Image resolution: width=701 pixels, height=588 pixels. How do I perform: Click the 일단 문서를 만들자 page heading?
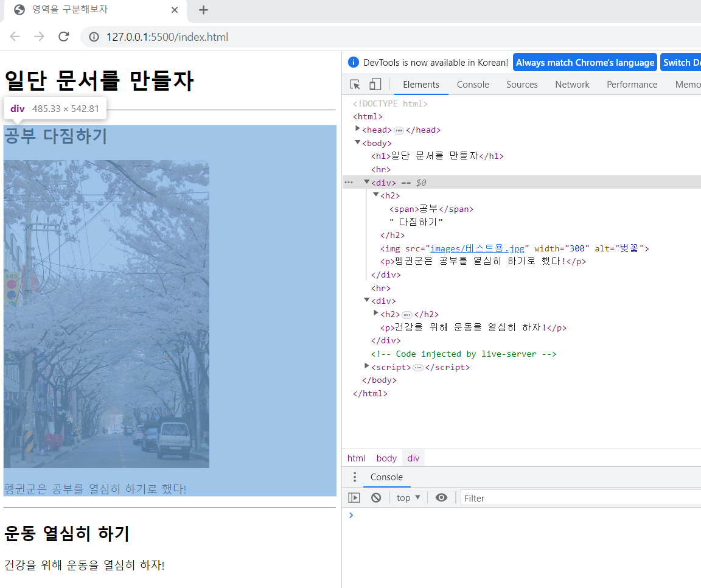tap(99, 81)
